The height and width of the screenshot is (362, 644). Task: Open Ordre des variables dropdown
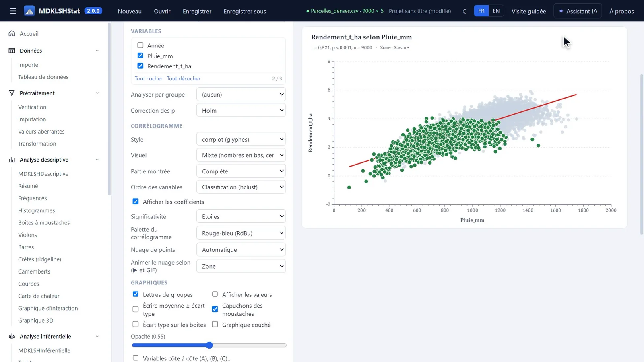tap(241, 187)
